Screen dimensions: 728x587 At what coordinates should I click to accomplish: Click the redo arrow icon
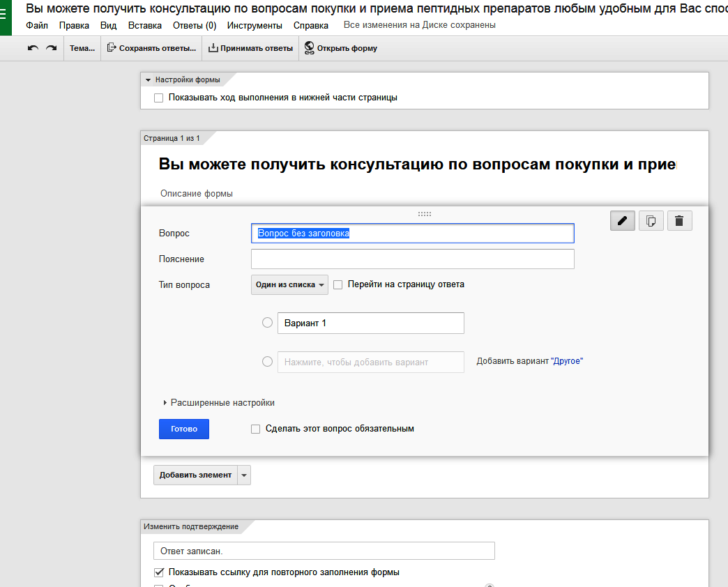[51, 48]
